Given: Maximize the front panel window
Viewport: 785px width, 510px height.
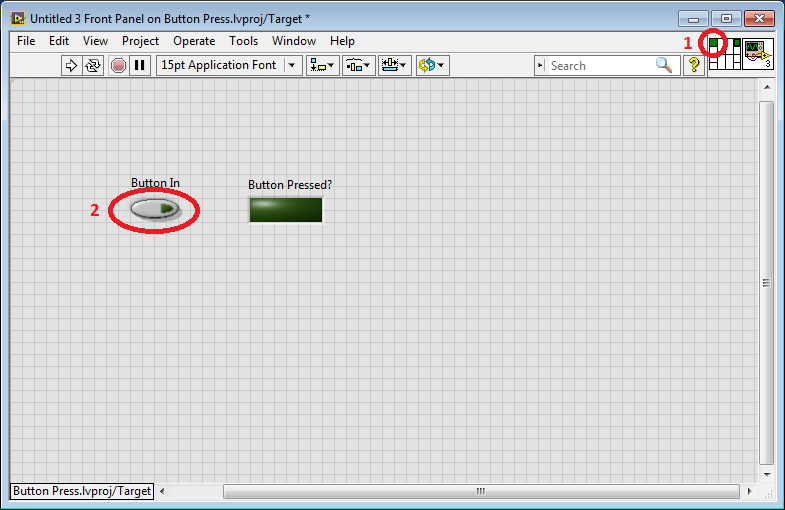Looking at the screenshot, I should pyautogui.click(x=726, y=19).
